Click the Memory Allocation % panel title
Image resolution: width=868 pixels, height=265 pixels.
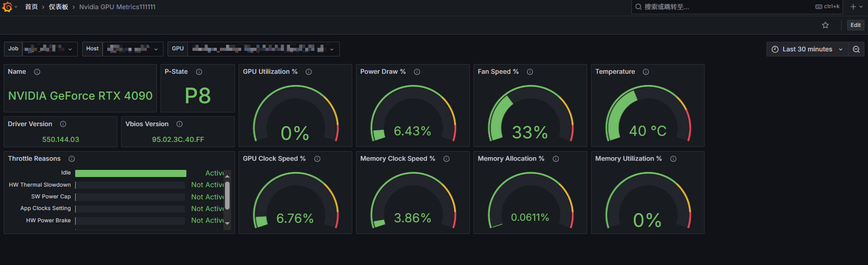511,159
